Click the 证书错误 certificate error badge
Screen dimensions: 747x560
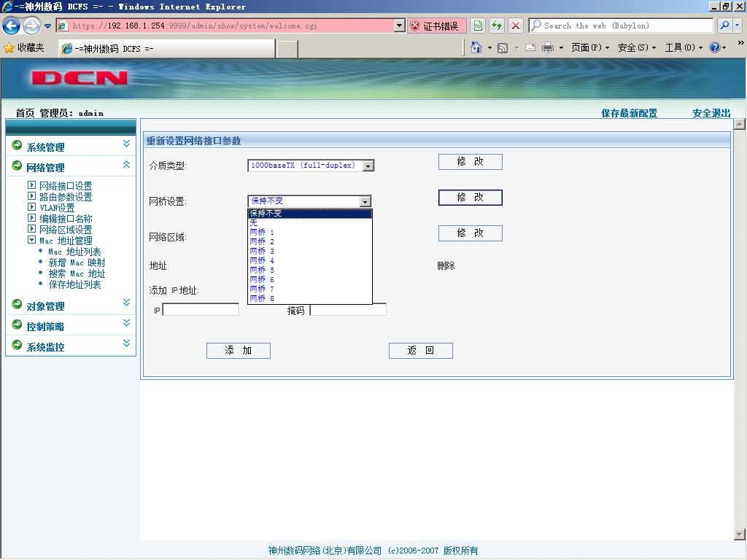coord(436,26)
